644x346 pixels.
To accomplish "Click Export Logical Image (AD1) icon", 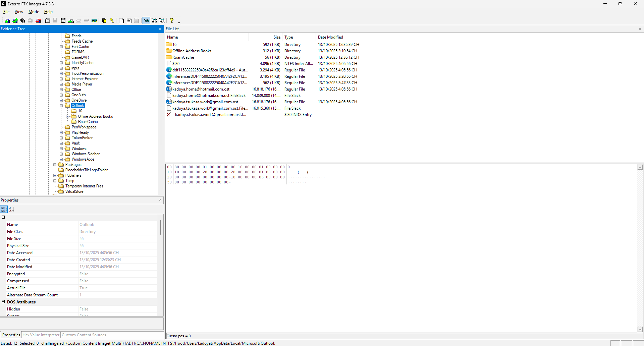I will [63, 21].
